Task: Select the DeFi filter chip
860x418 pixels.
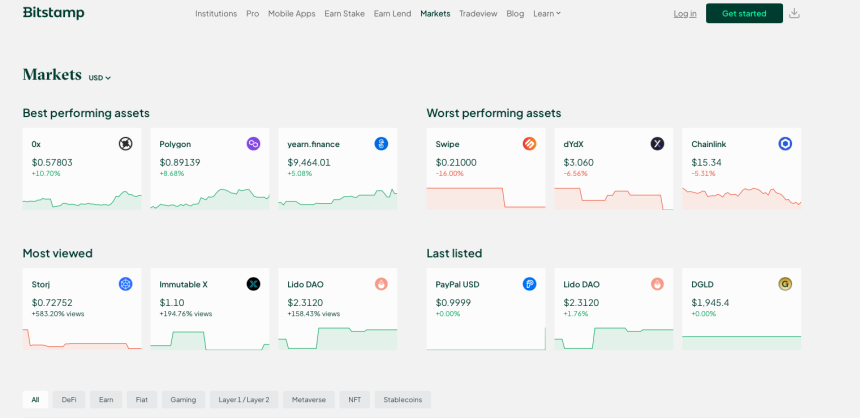Action: 69,400
